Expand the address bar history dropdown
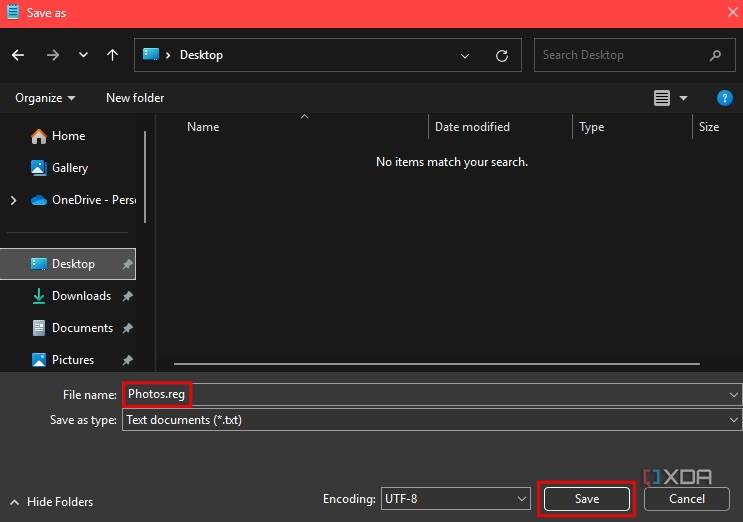 465,56
